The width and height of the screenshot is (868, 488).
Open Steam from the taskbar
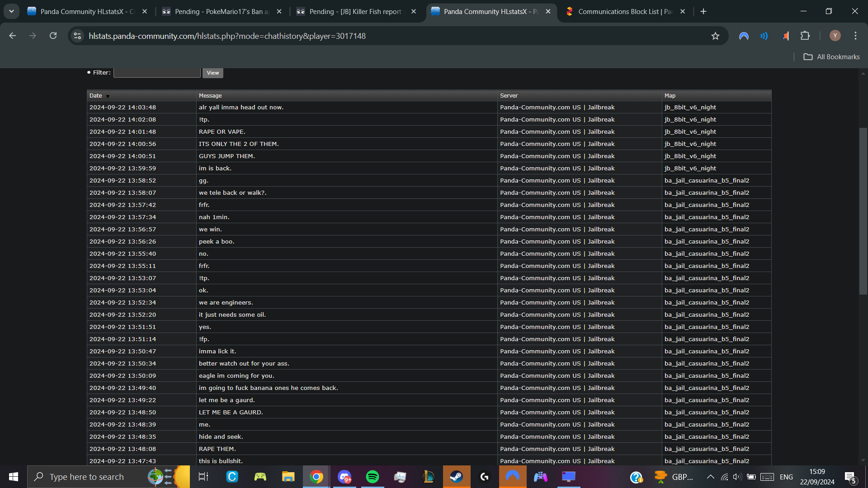[x=456, y=477]
